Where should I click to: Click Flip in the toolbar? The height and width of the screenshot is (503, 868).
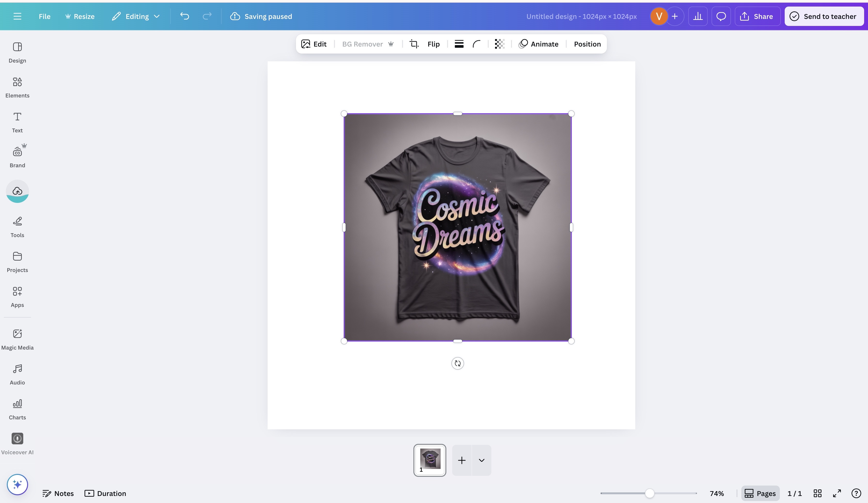[433, 44]
